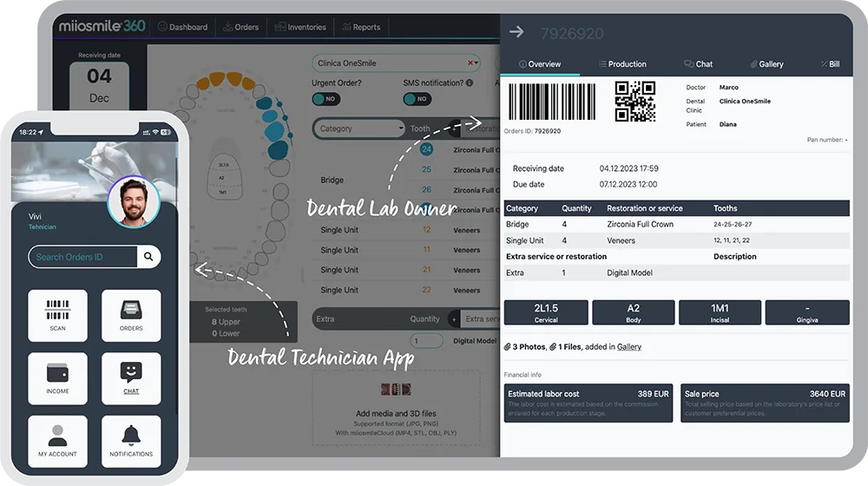Toggle the SMS notification switch

tap(417, 99)
